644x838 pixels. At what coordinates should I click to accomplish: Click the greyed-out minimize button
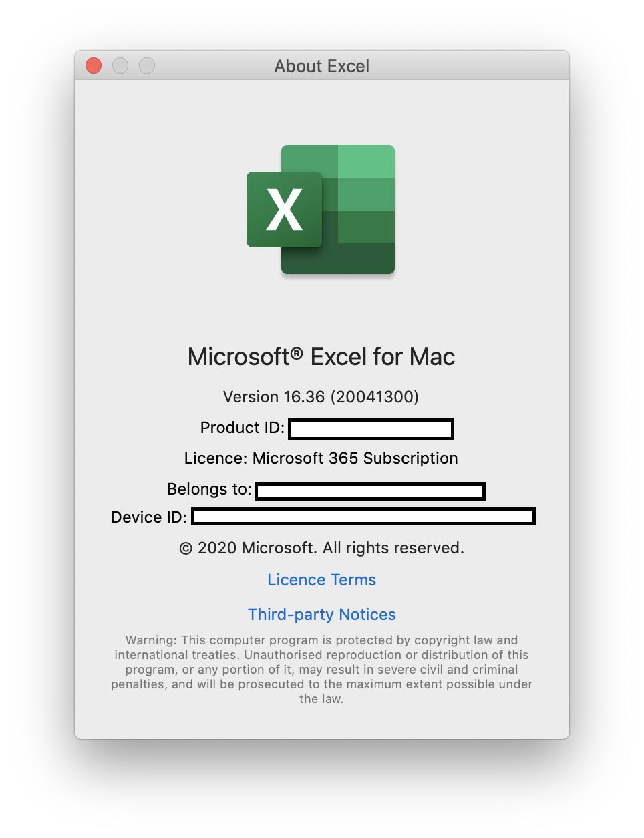pyautogui.click(x=120, y=65)
